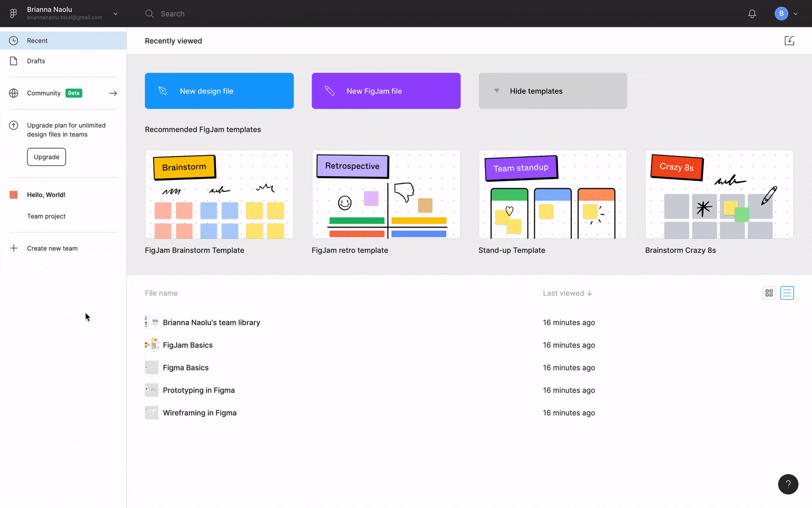Click the Figma logo icon
This screenshot has height=508, width=812.
point(14,14)
